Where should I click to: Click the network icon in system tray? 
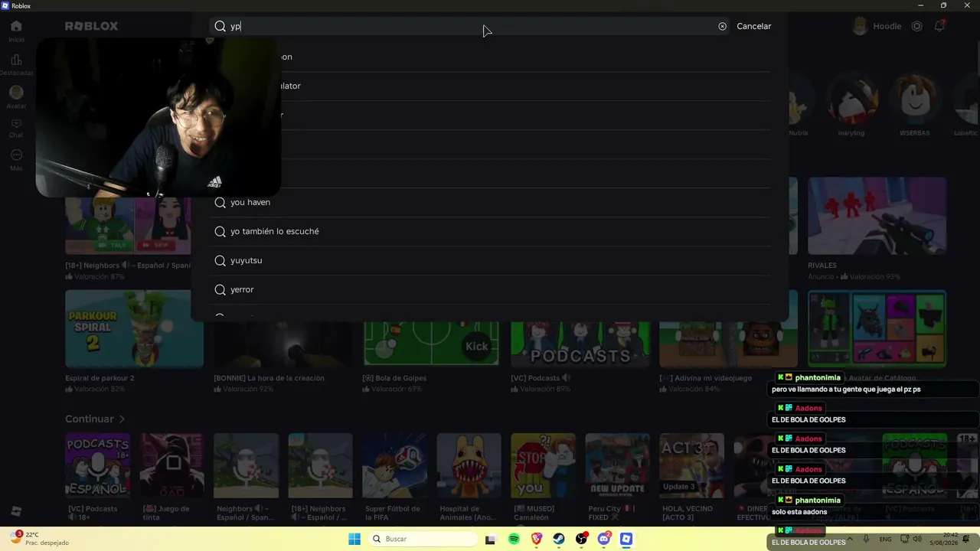click(x=904, y=539)
